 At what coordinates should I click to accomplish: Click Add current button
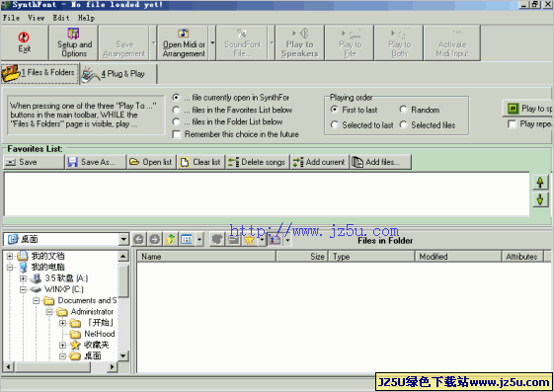click(319, 162)
